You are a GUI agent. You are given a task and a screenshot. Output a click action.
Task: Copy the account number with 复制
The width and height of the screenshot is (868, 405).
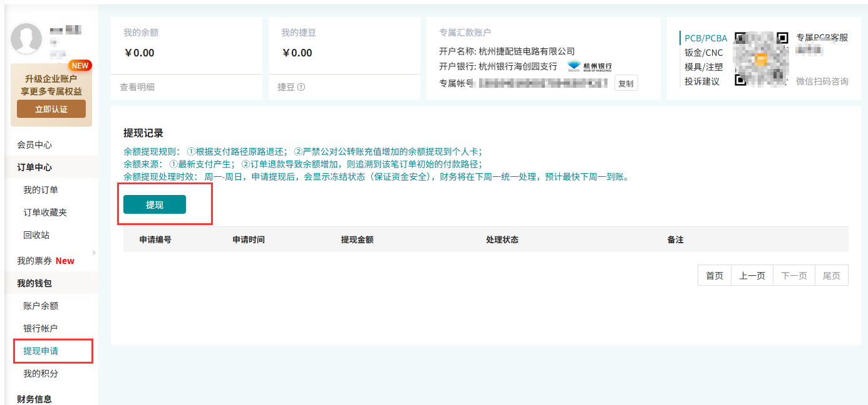tap(626, 83)
